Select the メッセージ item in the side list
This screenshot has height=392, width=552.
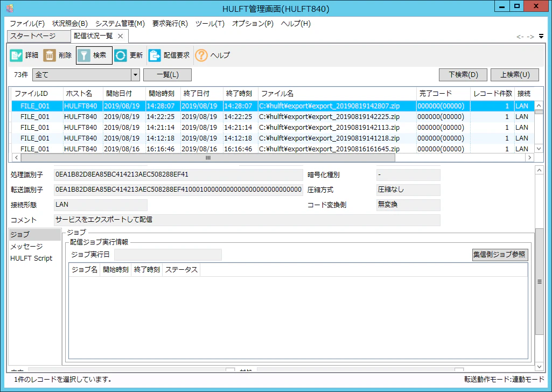[x=35, y=246]
